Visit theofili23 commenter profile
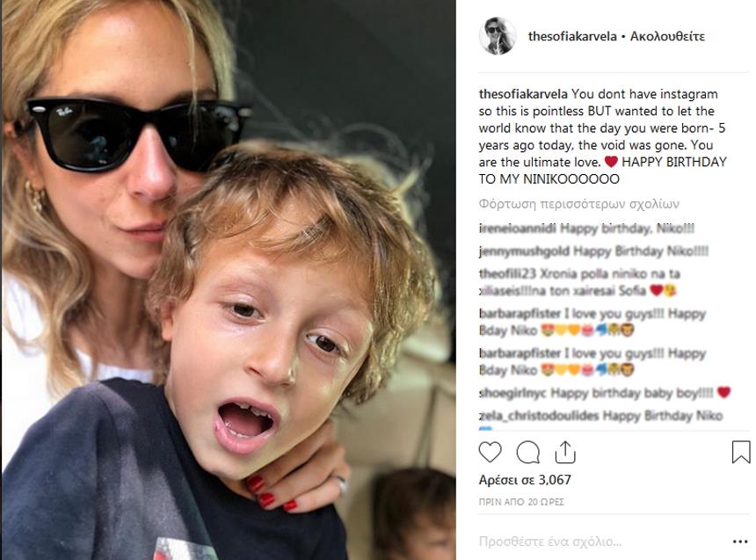 coord(507,273)
